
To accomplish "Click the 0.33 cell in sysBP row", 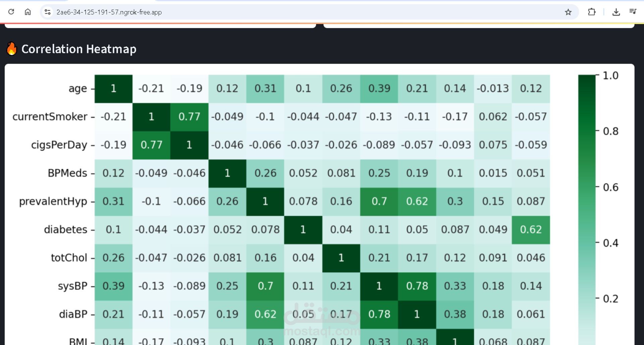I will point(455,286).
